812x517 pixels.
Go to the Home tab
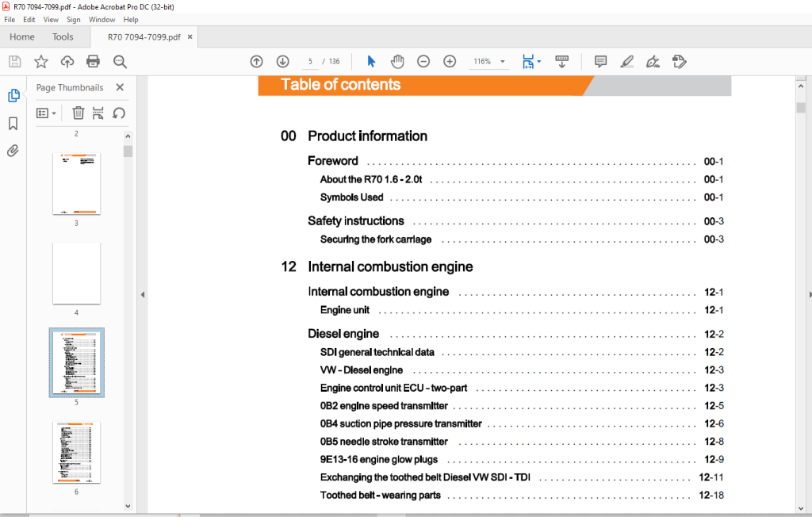coord(22,37)
